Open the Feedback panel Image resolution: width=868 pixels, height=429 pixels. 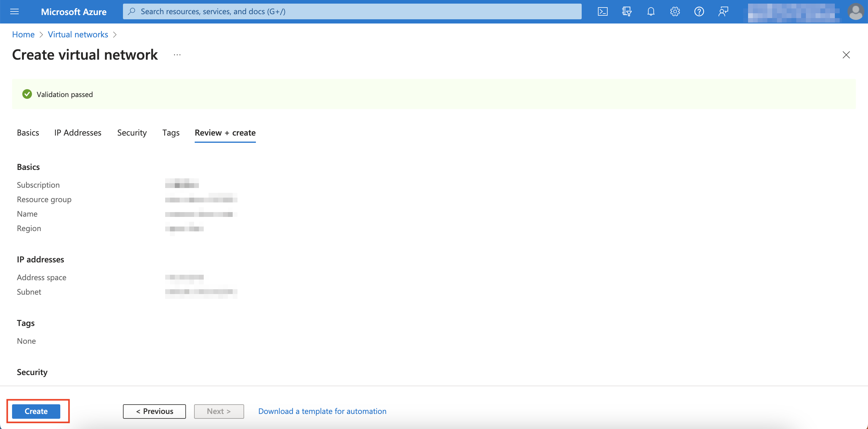(x=723, y=11)
